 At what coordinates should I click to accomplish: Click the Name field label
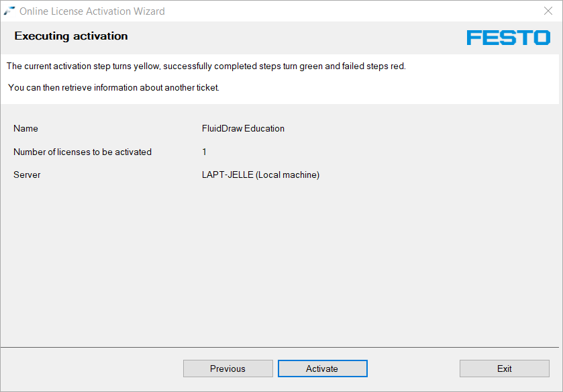point(25,129)
